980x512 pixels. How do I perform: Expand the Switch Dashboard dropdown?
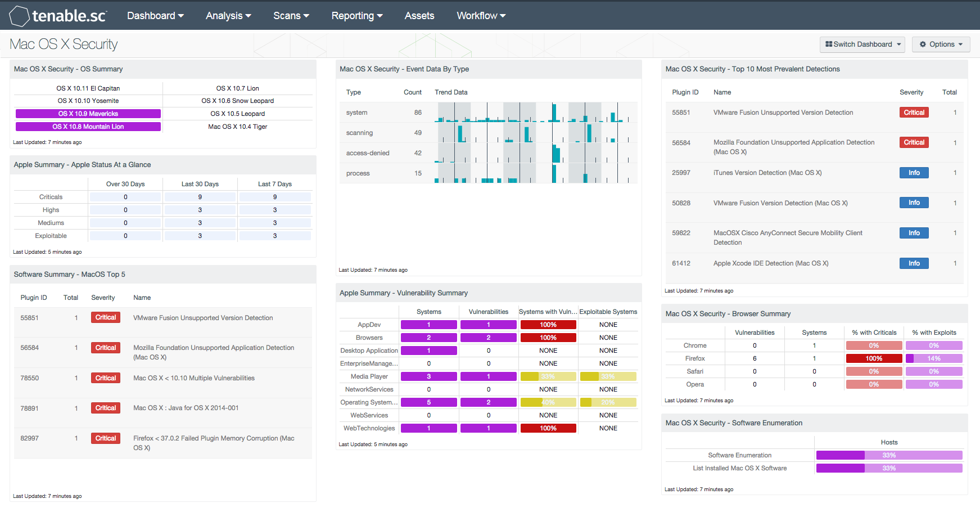863,44
